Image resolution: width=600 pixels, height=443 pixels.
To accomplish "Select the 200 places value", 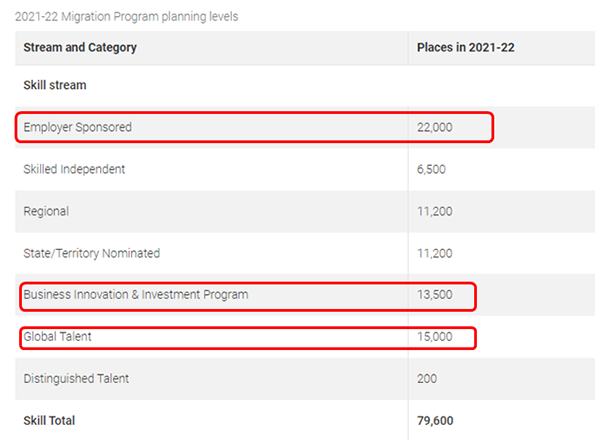I will pyautogui.click(x=427, y=379).
